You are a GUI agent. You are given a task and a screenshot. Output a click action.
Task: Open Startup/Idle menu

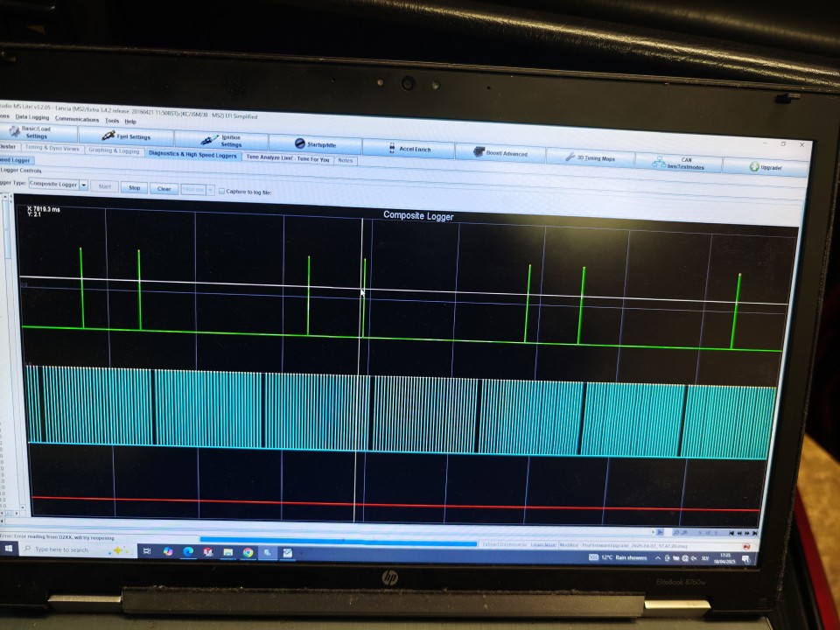tap(315, 144)
